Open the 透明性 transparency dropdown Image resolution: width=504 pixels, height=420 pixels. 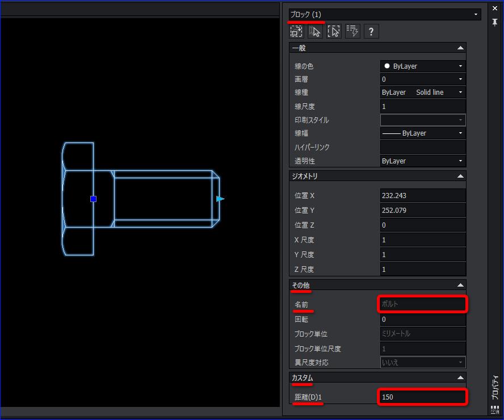(461, 161)
